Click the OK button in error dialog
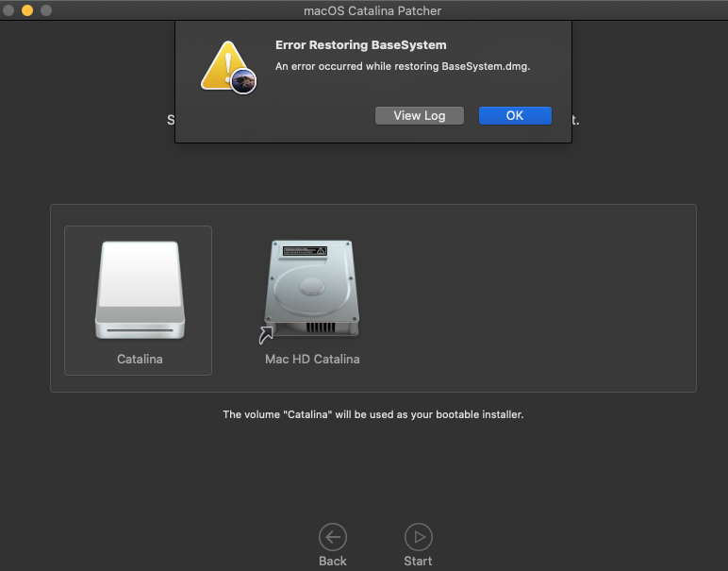The image size is (728, 571). click(x=515, y=116)
